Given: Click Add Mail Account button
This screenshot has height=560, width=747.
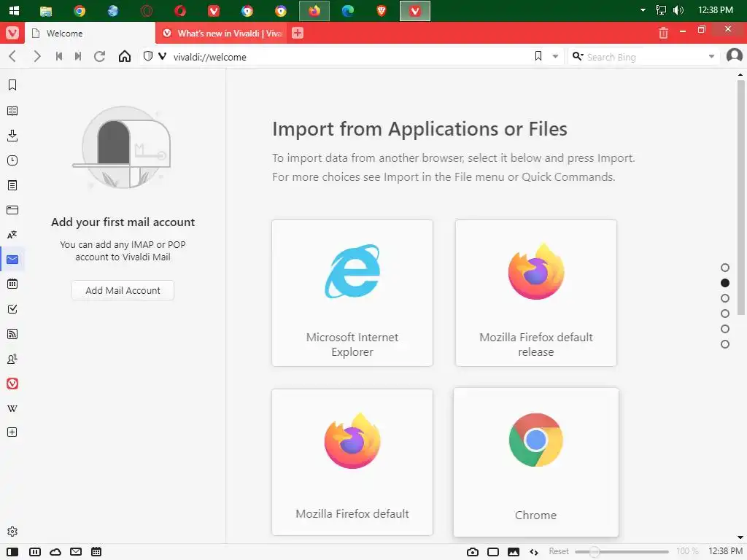Looking at the screenshot, I should pos(123,290).
